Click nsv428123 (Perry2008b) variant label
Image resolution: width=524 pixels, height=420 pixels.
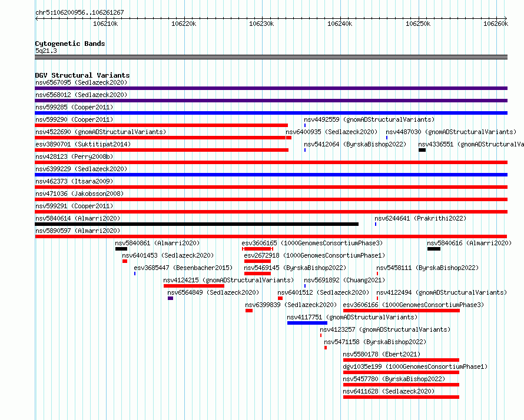[74, 156]
